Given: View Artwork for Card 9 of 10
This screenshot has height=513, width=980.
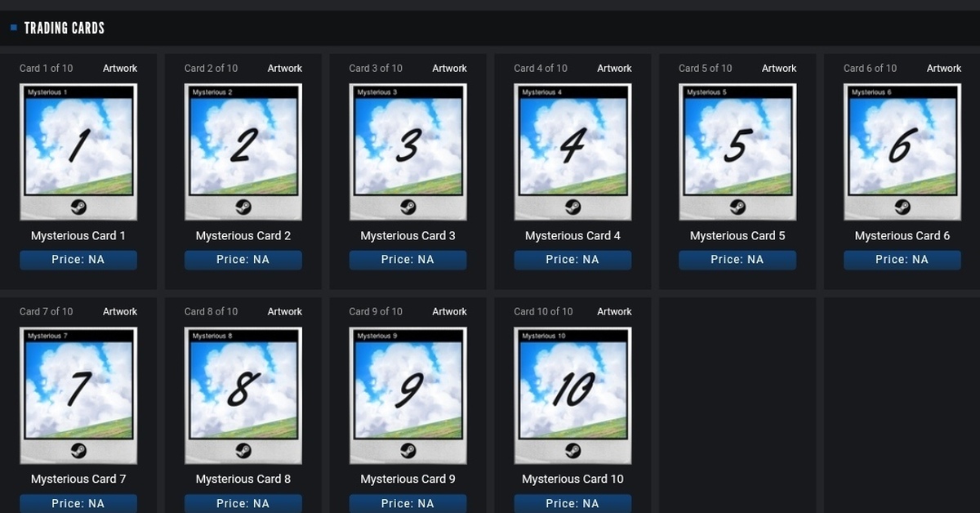Looking at the screenshot, I should (450, 312).
